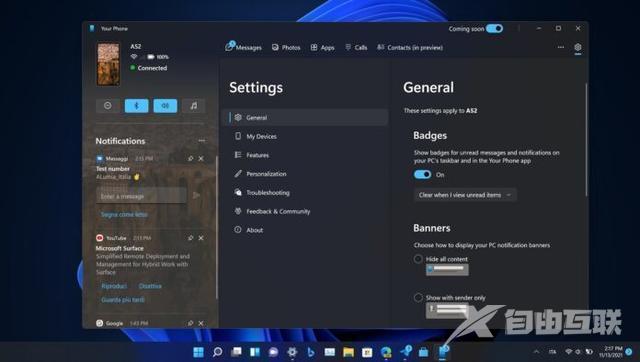Open Microsoft Edge on taskbar

coord(386,352)
